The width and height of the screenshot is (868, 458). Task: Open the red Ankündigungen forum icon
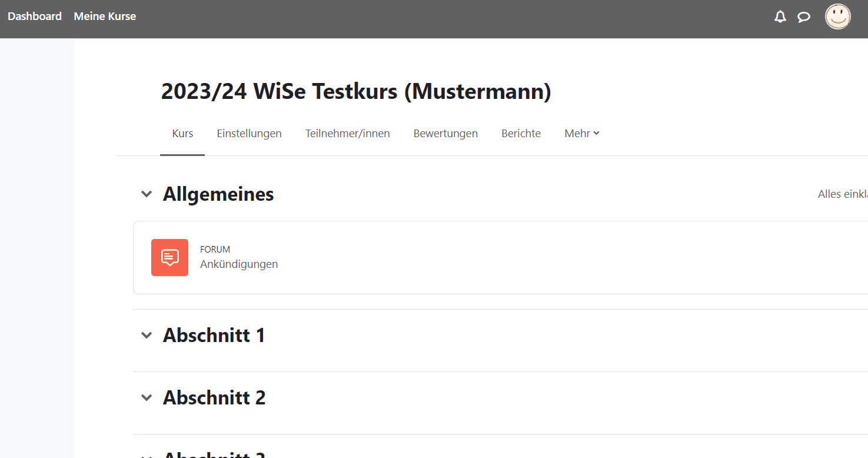pos(169,257)
